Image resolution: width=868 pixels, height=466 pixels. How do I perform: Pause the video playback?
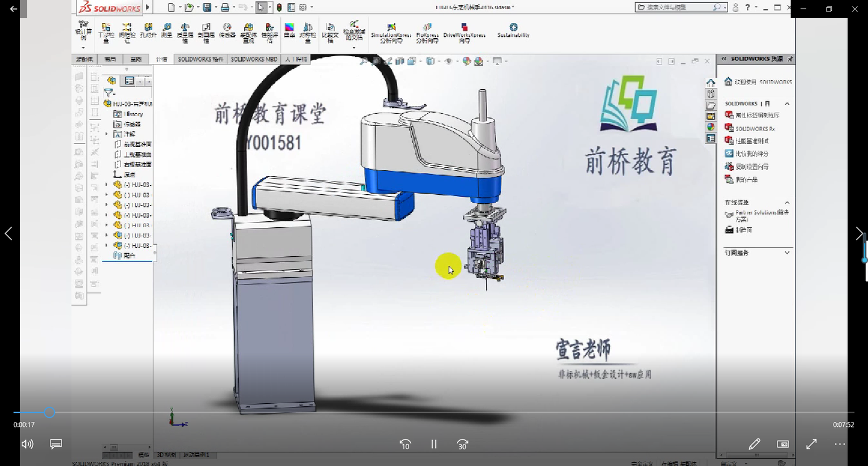click(x=433, y=444)
